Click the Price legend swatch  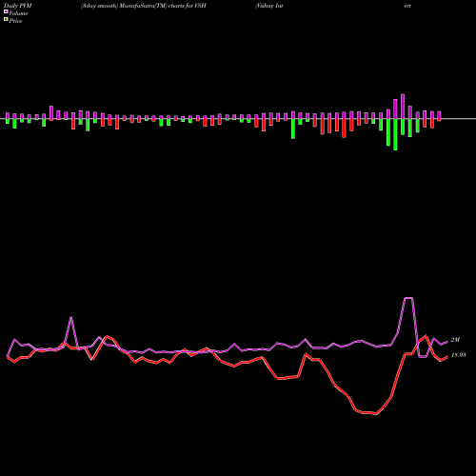[6, 20]
